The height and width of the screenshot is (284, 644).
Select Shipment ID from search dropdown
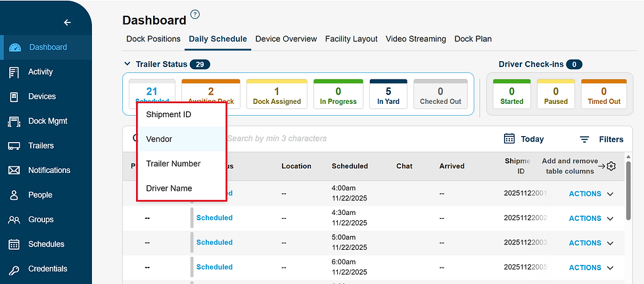(181, 114)
